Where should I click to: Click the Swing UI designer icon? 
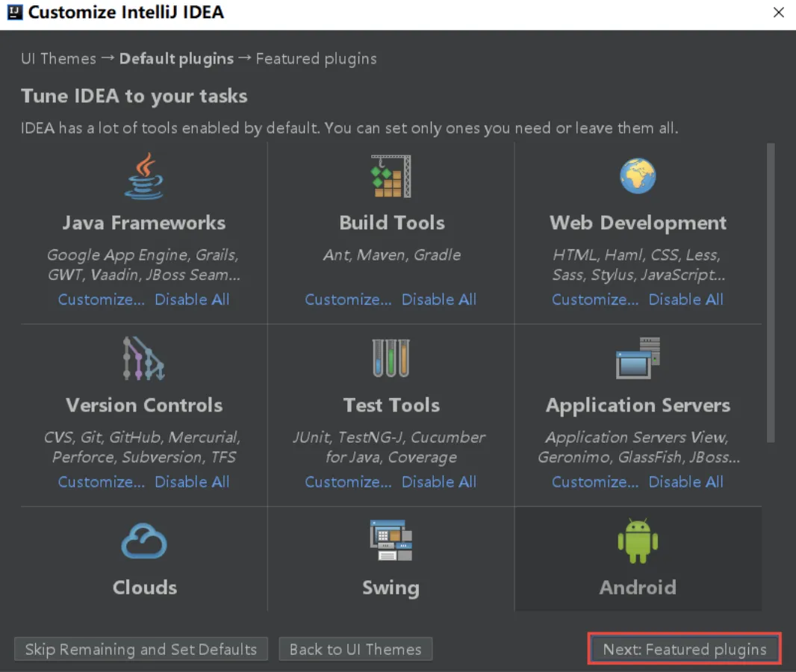point(391,541)
